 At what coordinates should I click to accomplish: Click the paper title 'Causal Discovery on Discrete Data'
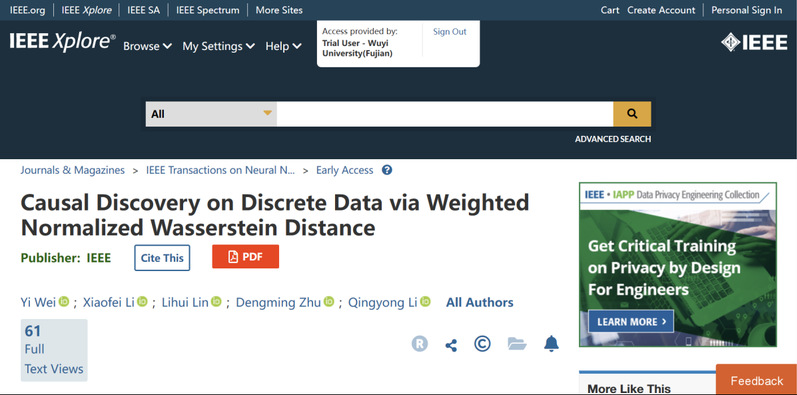(274, 216)
